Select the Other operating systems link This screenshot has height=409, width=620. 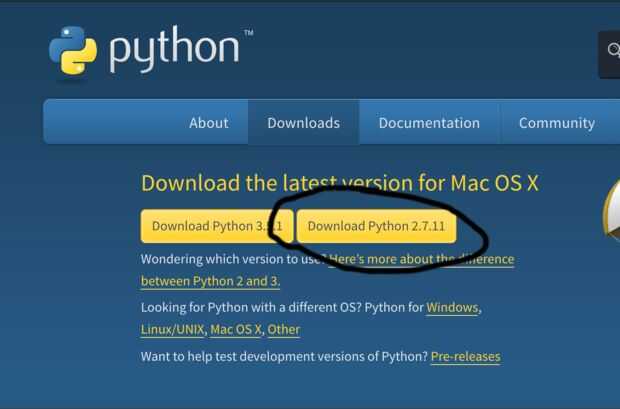click(x=284, y=329)
